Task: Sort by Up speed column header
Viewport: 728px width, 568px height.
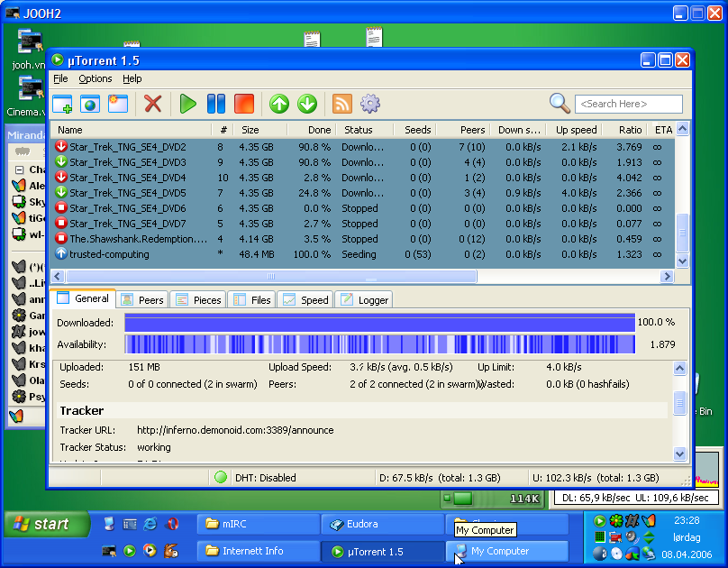Action: point(574,130)
